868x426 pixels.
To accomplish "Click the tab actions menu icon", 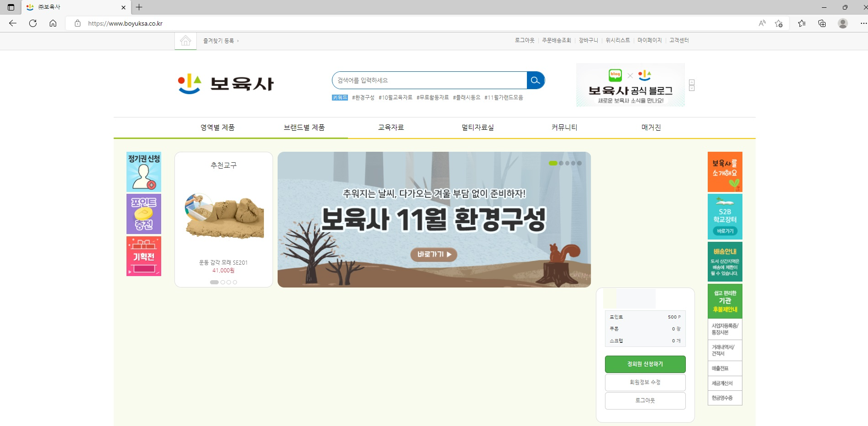I will point(11,7).
